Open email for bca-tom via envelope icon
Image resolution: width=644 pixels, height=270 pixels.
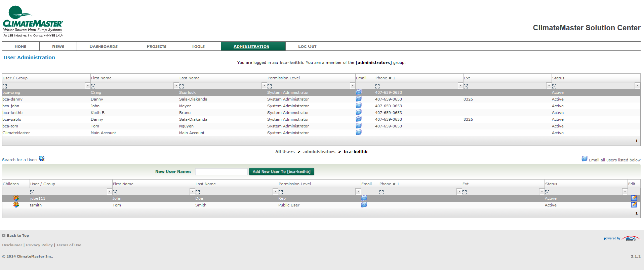pyautogui.click(x=359, y=126)
